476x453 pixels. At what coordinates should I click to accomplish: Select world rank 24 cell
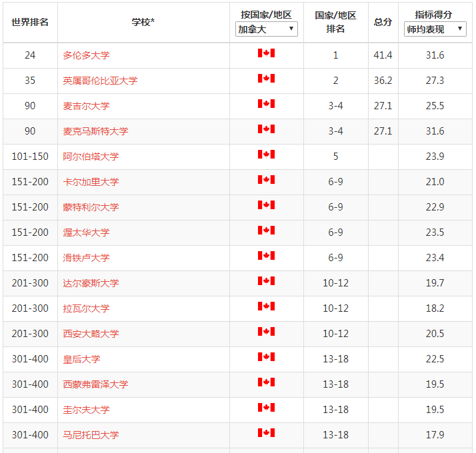30,55
